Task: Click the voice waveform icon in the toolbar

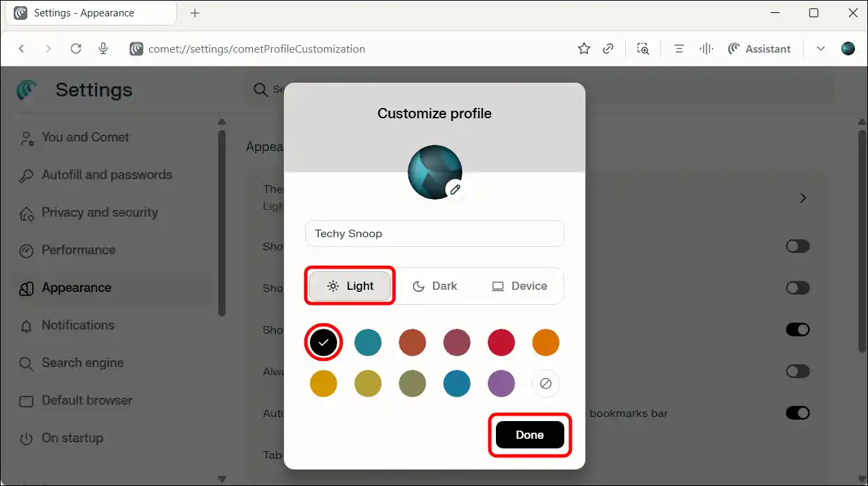Action: [706, 49]
